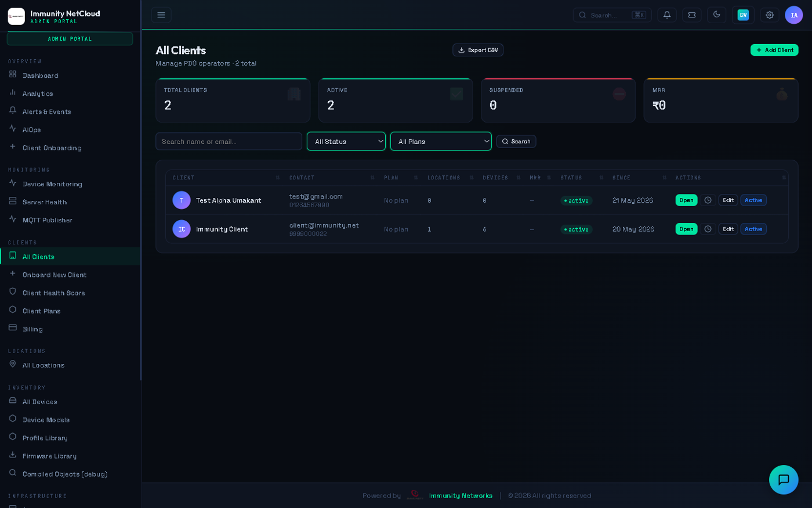Image resolution: width=812 pixels, height=508 pixels.
Task: Click the Search button beside filters
Action: tap(516, 142)
